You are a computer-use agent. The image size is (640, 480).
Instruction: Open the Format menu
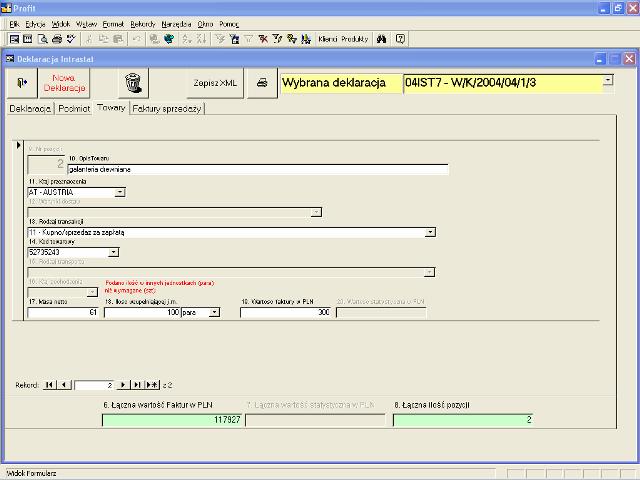click(x=113, y=24)
